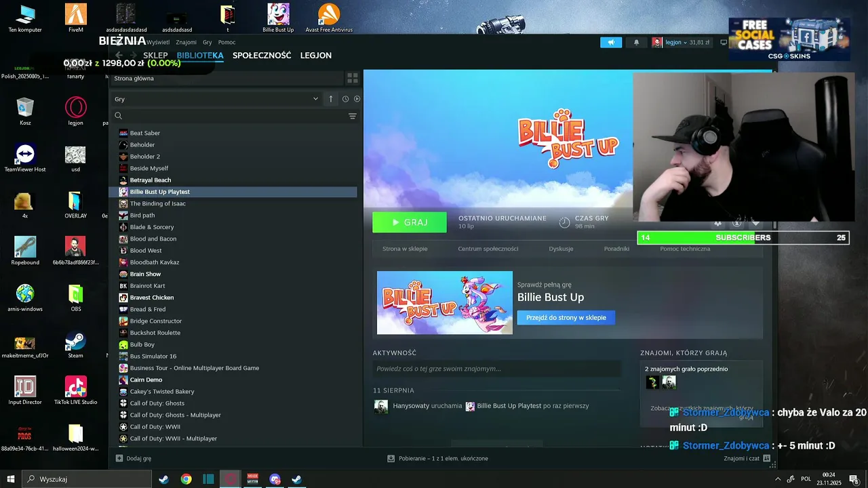Open Chrome from the taskbar
This screenshot has height=488, width=868.
point(186,479)
